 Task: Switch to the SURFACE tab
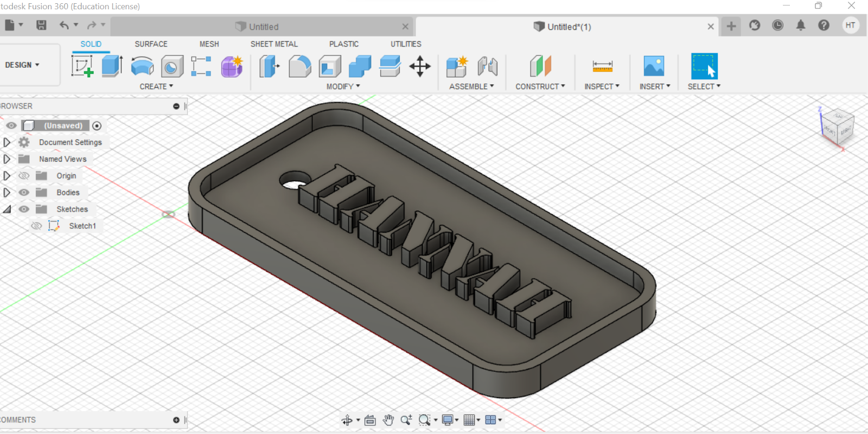pyautogui.click(x=151, y=44)
